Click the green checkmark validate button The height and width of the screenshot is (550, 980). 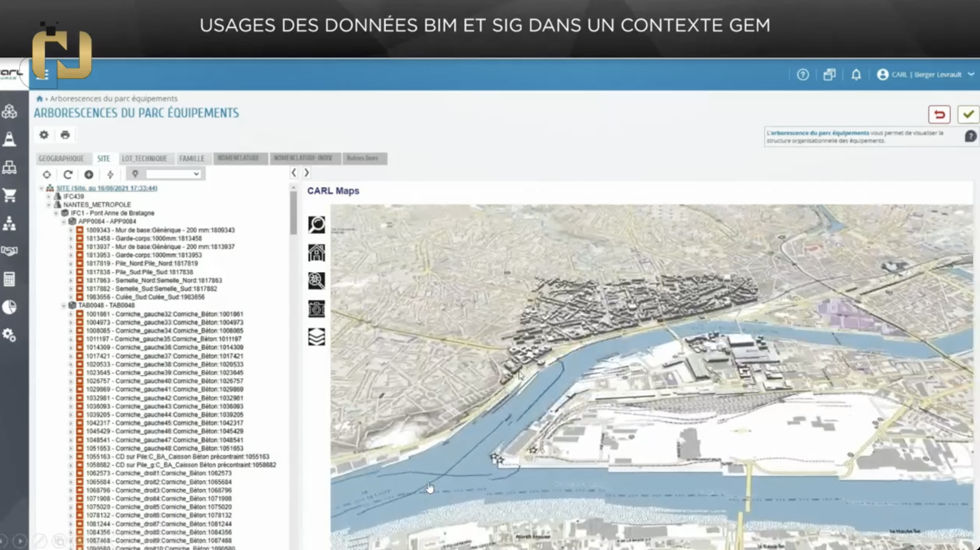coord(968,114)
